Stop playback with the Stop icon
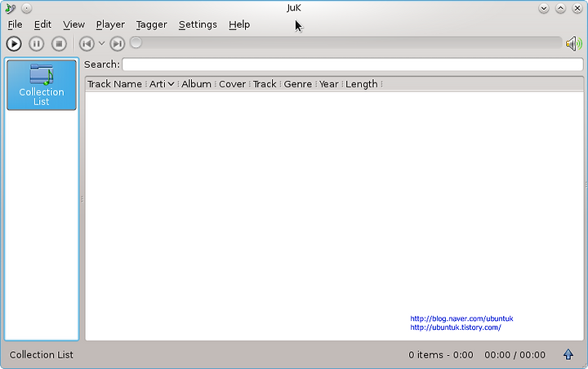This screenshot has width=588, height=369. 59,44
